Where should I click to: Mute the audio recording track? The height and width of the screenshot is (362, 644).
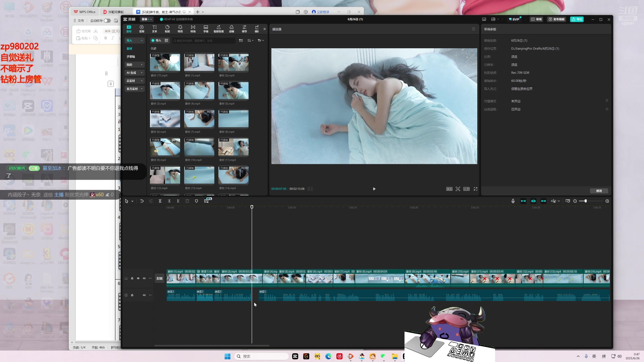(x=144, y=295)
